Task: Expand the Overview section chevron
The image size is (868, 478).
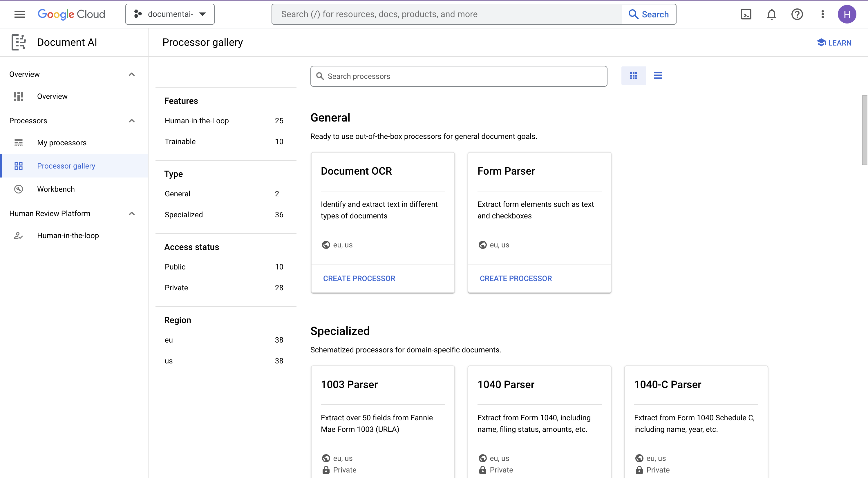Action: coord(131,74)
